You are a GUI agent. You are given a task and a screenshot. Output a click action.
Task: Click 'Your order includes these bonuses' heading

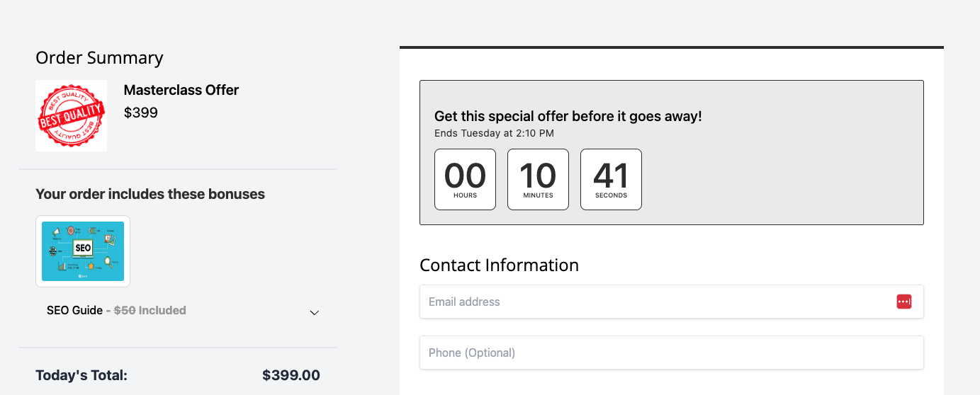point(150,194)
